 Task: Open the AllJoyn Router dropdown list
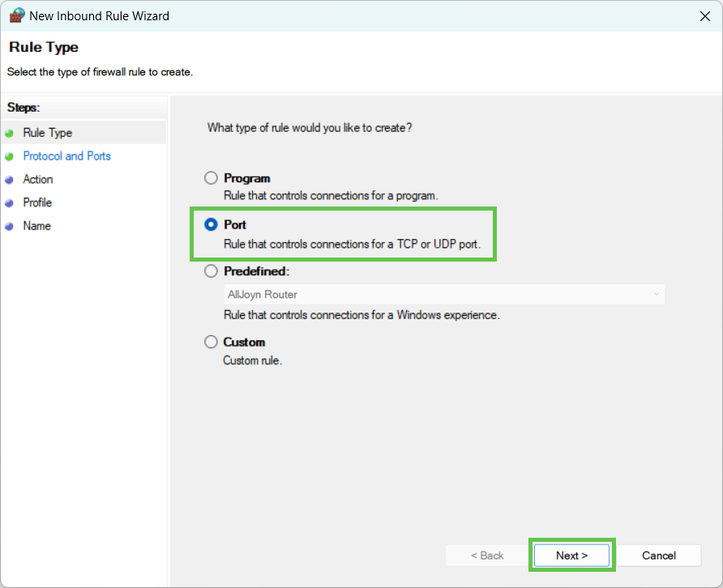pos(444,295)
